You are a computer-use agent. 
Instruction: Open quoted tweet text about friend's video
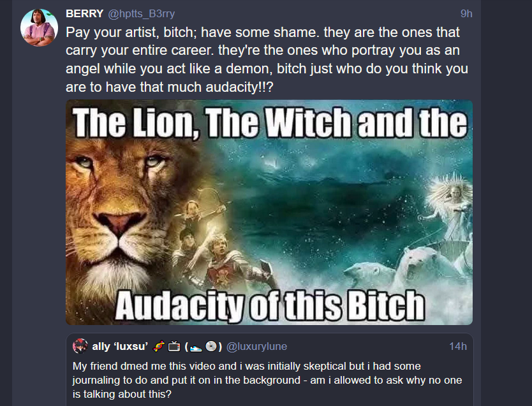click(x=267, y=380)
